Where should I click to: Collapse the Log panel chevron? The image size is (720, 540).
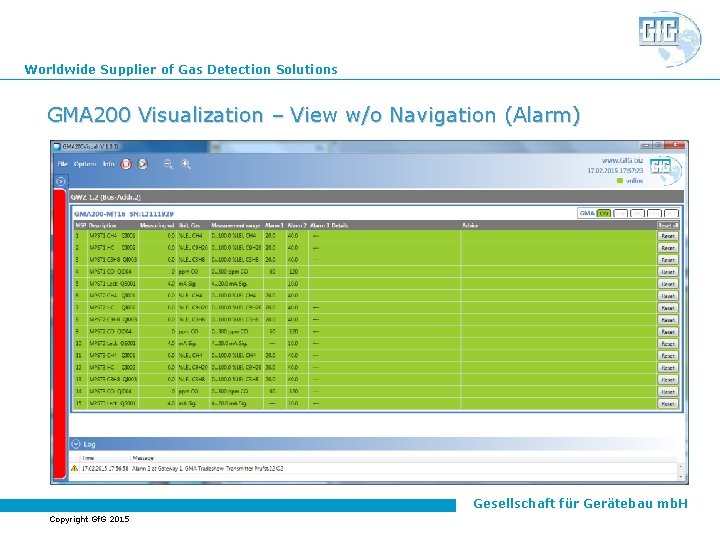click(x=76, y=444)
